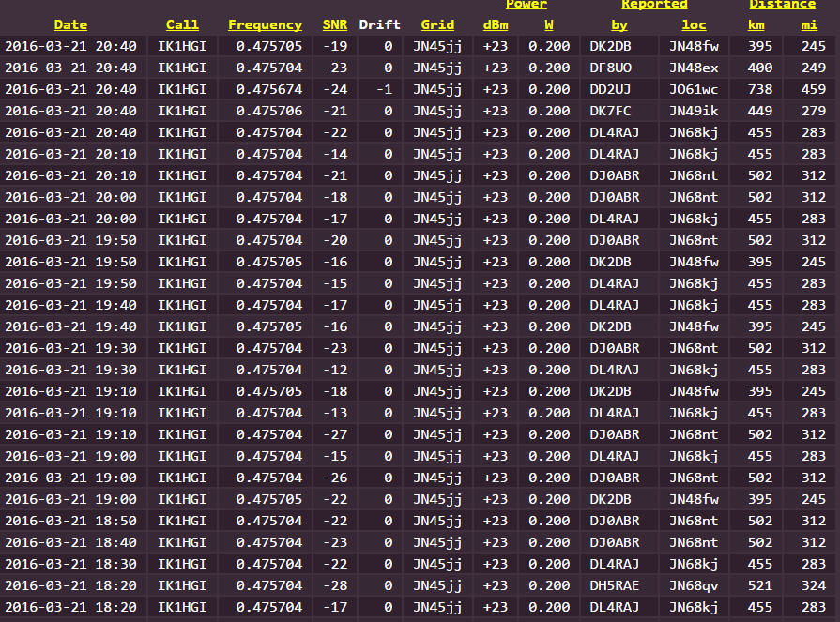Select reporter DH5RAE cell
Screen dimensions: 840x622
[x=619, y=585]
